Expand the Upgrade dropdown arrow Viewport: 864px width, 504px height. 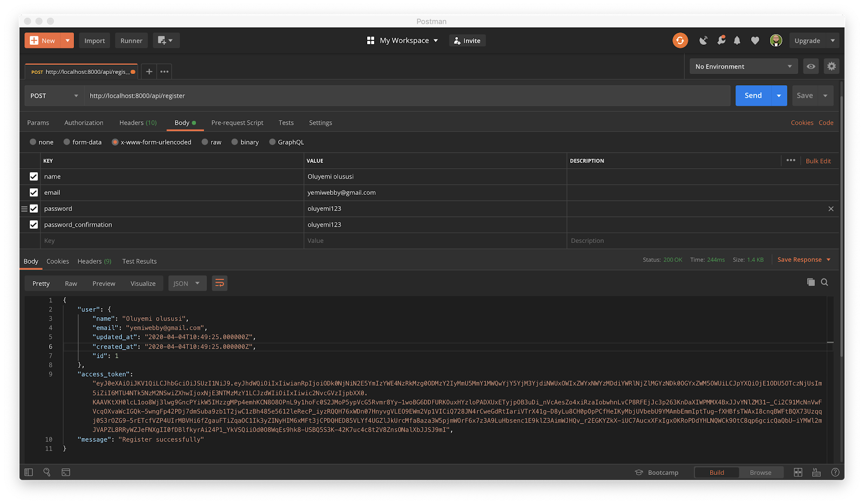pos(833,40)
